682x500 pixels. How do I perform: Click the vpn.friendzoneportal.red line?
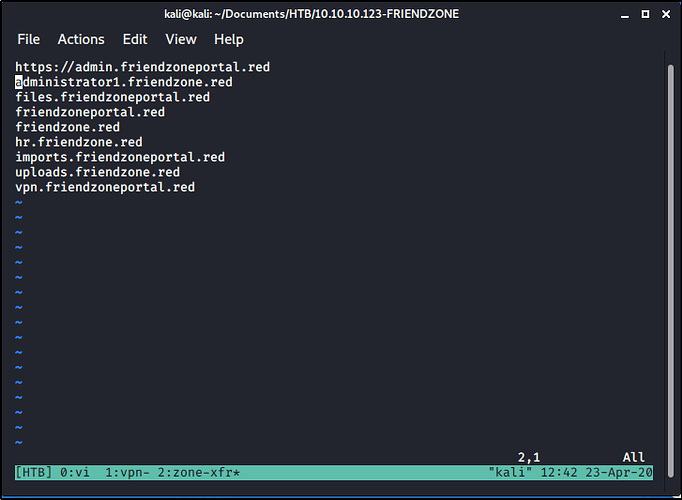click(105, 187)
